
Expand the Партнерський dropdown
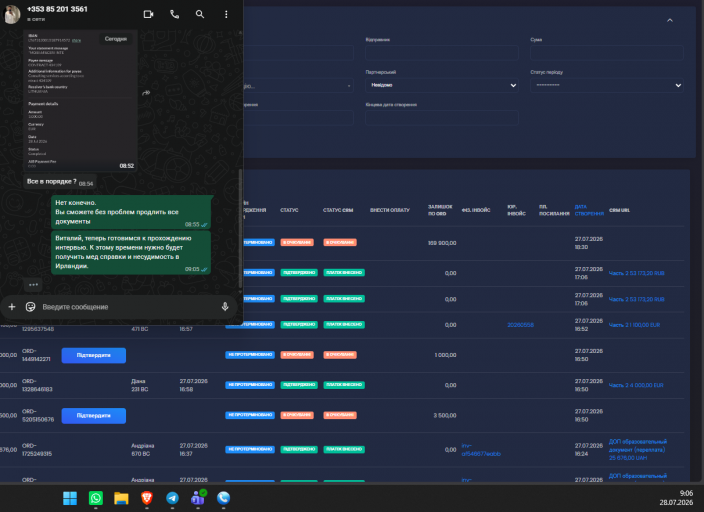[x=442, y=85]
